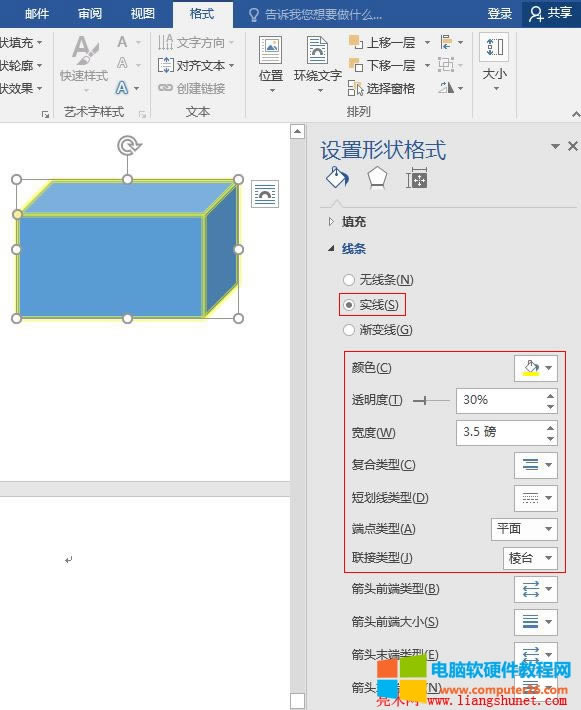This screenshot has width=581, height=710.
Task: Click the rotate handle above the cube
Action: [129, 146]
